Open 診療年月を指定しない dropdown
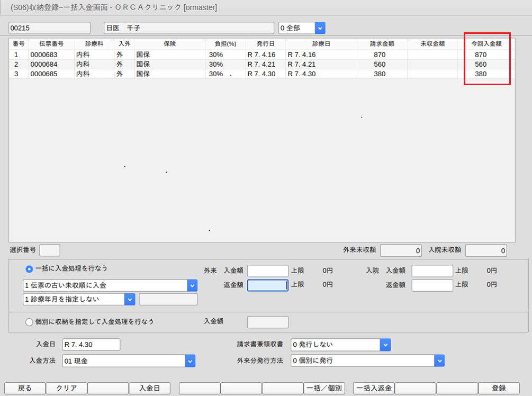 (130, 299)
